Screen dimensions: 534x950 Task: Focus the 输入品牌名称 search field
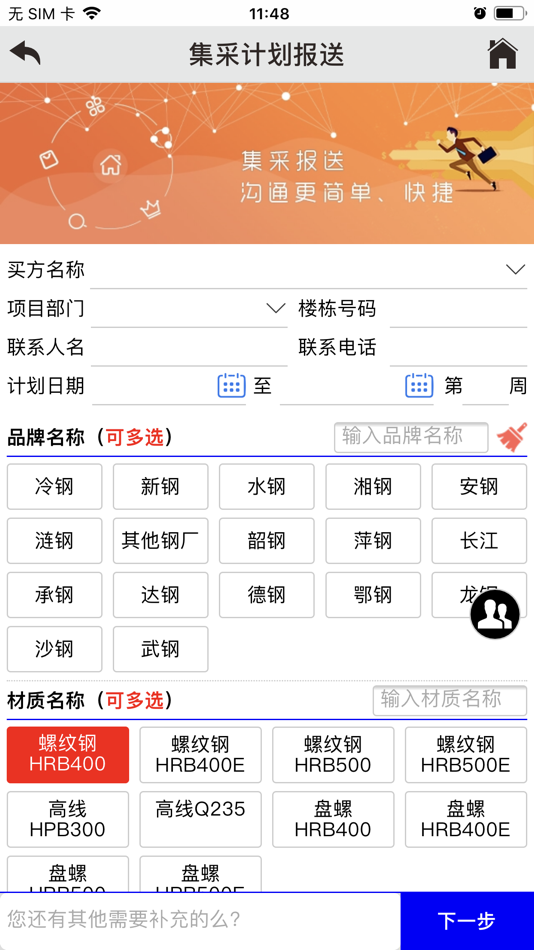coord(411,437)
